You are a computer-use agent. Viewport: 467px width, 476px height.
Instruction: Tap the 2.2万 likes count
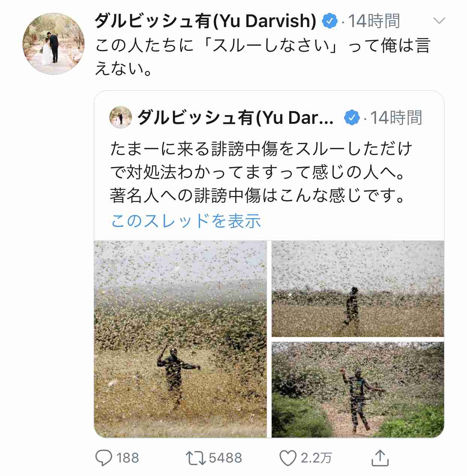(x=316, y=458)
